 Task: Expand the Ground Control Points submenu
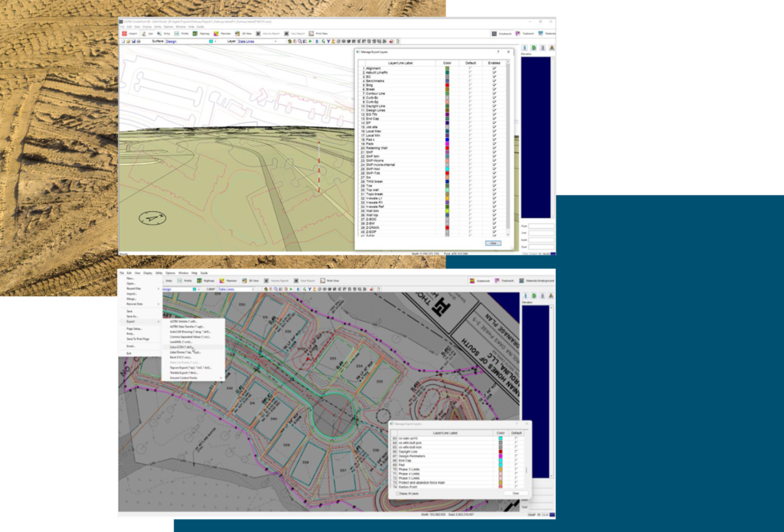[x=183, y=378]
